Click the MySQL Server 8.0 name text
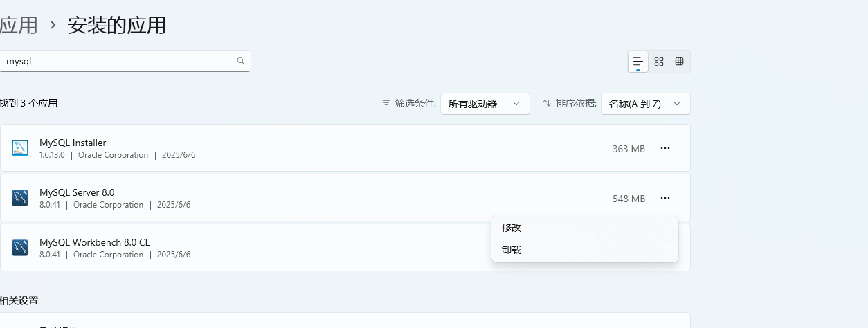Screen dimensions: 868x328 [x=77, y=192]
